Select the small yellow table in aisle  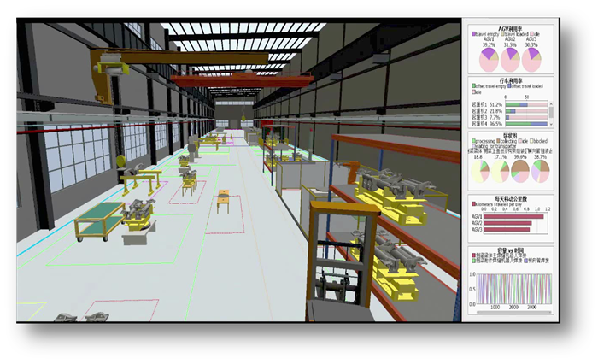pos(224,198)
